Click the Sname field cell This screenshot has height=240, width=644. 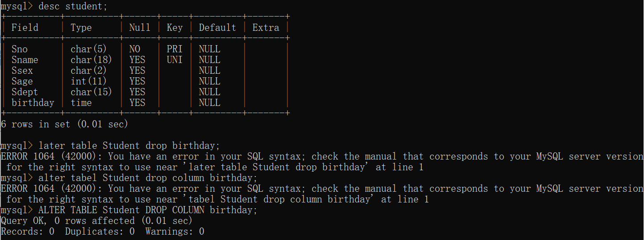pyautogui.click(x=25, y=60)
